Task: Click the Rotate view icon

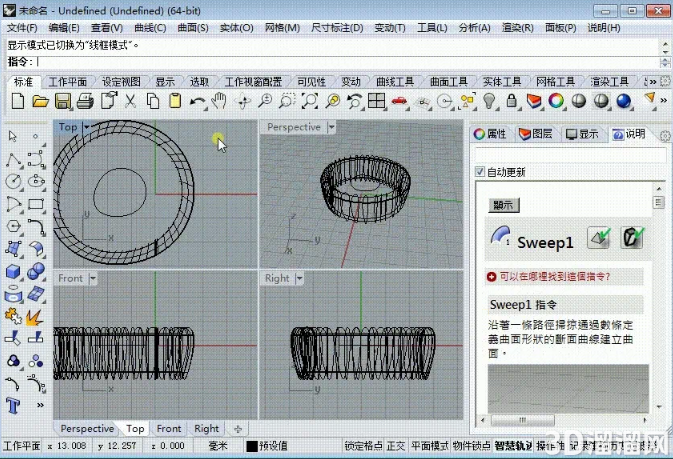Action: click(243, 102)
